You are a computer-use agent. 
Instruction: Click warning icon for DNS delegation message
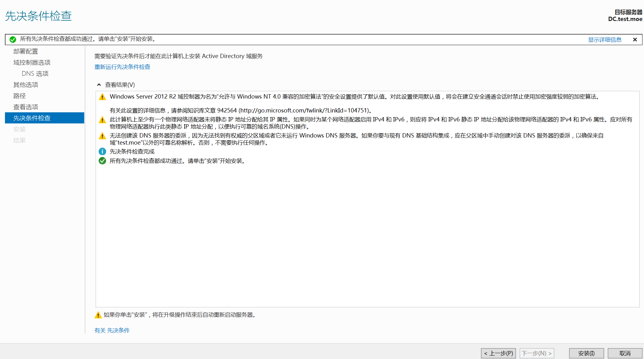click(x=102, y=136)
